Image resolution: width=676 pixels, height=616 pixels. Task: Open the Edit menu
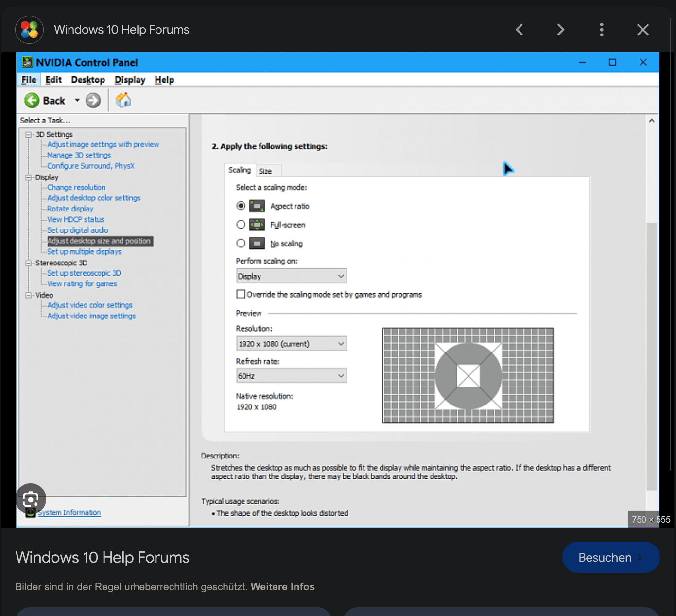53,80
